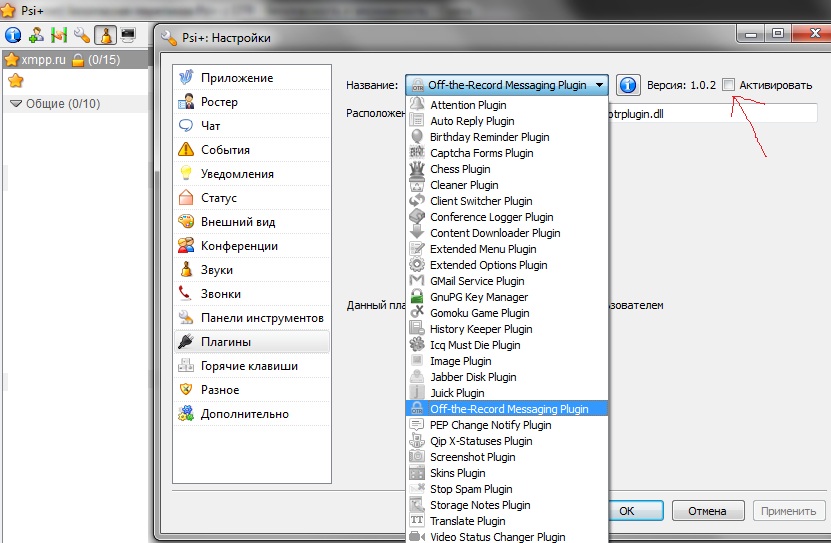This screenshot has height=543, width=831.
Task: Click the star status icon below account
Action: 16,81
